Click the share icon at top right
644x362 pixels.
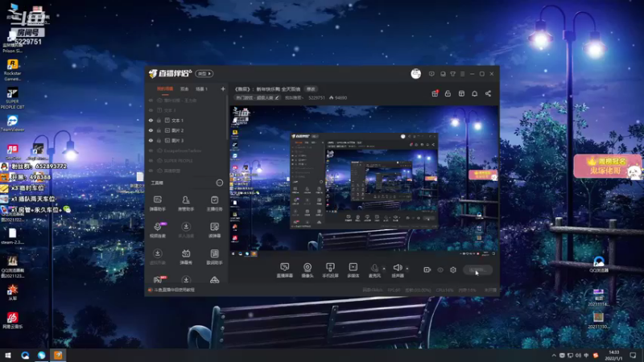(488, 93)
